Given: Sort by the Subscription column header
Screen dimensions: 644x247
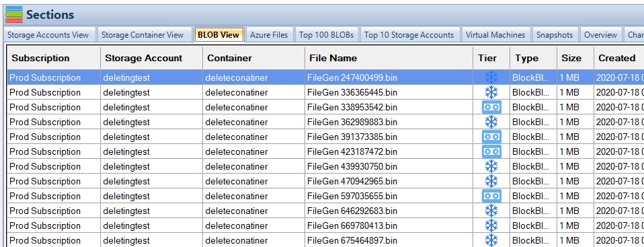Looking at the screenshot, I should (x=54, y=59).
